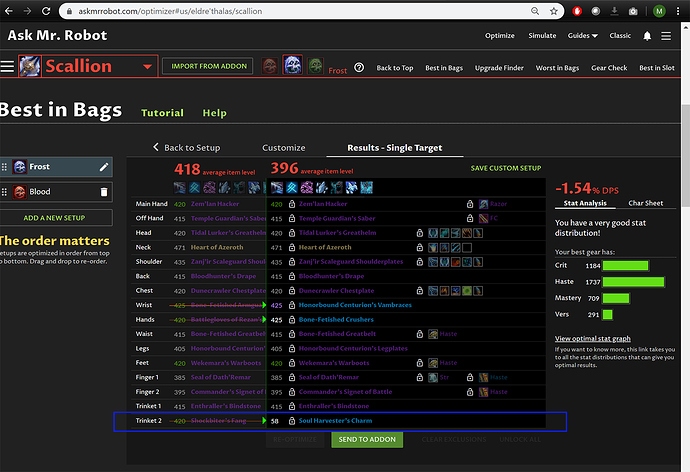690x472 pixels.
Task: Click Add A New Setup button
Action: point(54,218)
